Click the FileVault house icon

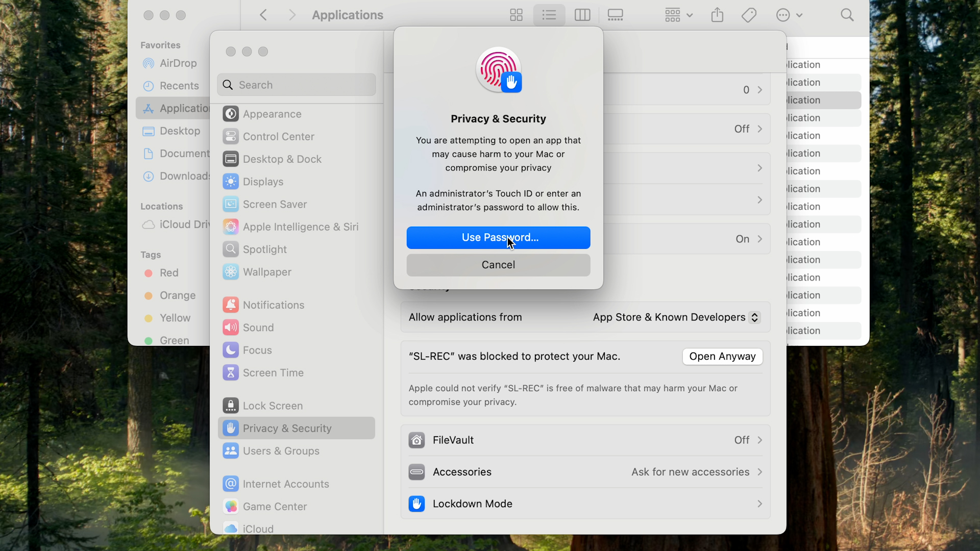pyautogui.click(x=416, y=440)
